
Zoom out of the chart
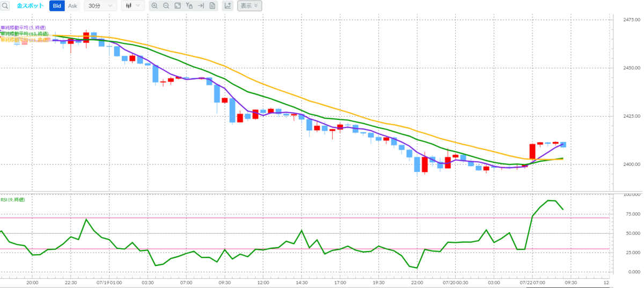(166, 6)
